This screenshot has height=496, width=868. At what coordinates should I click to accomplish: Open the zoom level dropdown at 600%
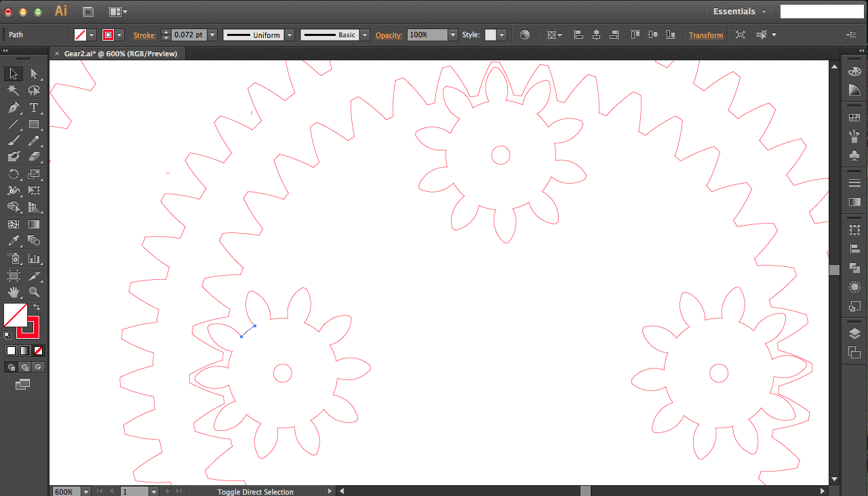coord(87,491)
